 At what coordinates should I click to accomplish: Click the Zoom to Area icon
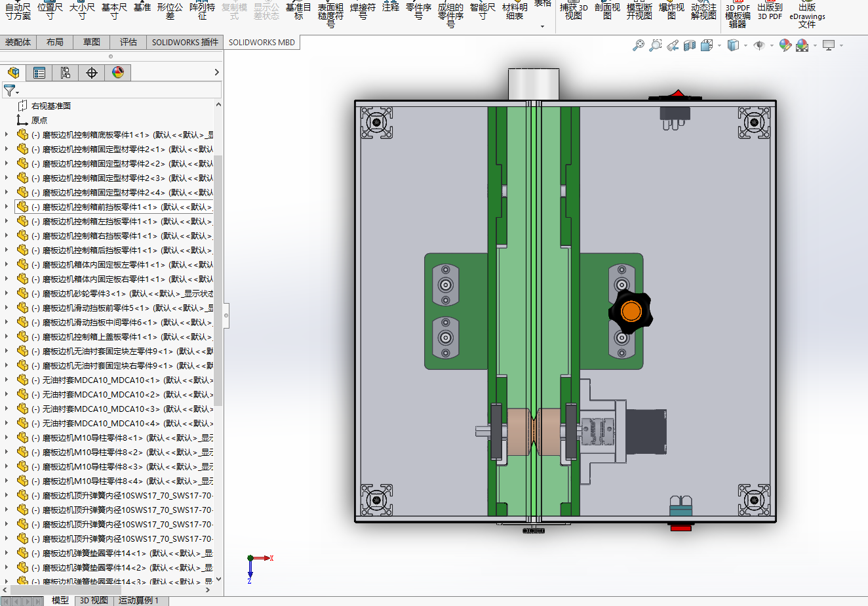coord(655,45)
